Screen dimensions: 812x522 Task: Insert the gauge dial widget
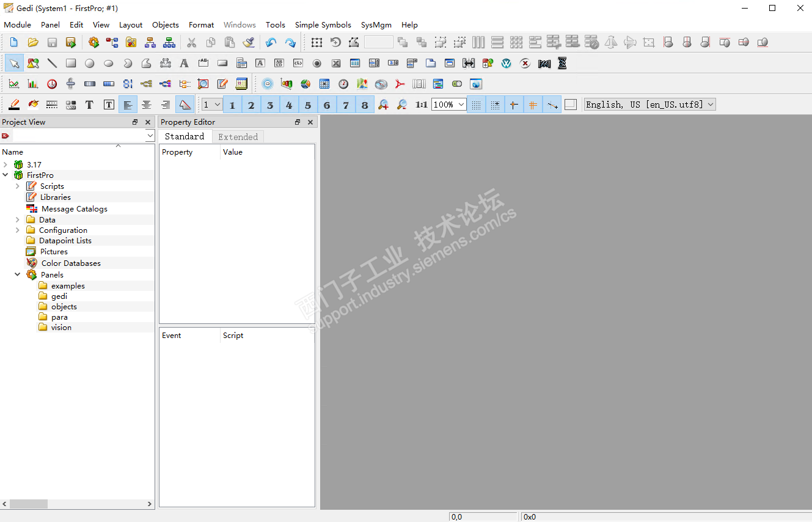(x=343, y=84)
